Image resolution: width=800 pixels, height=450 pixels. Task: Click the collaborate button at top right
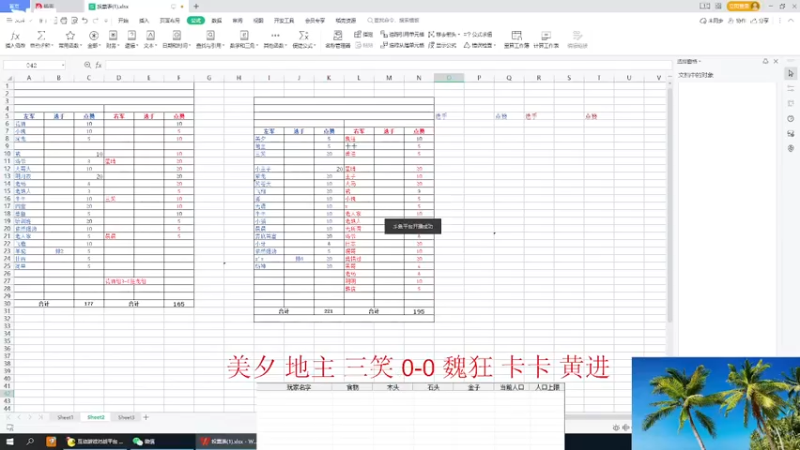coord(736,20)
